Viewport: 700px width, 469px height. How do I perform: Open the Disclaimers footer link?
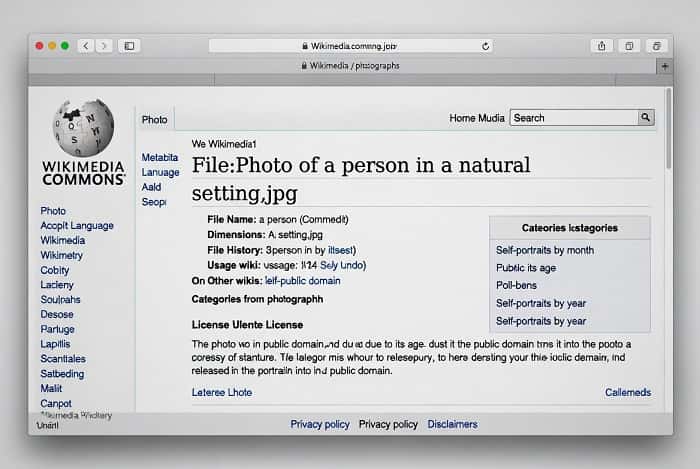coord(452,424)
